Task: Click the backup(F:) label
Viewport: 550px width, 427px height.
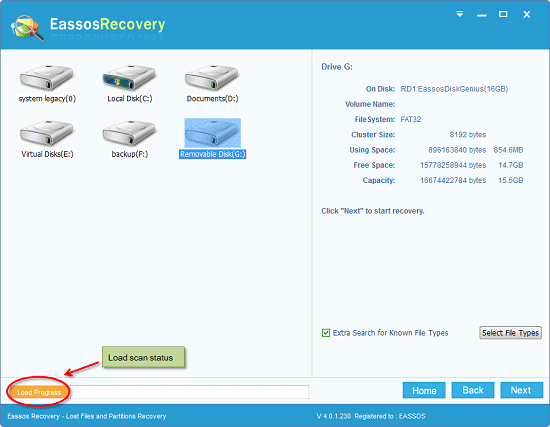Action: (129, 154)
